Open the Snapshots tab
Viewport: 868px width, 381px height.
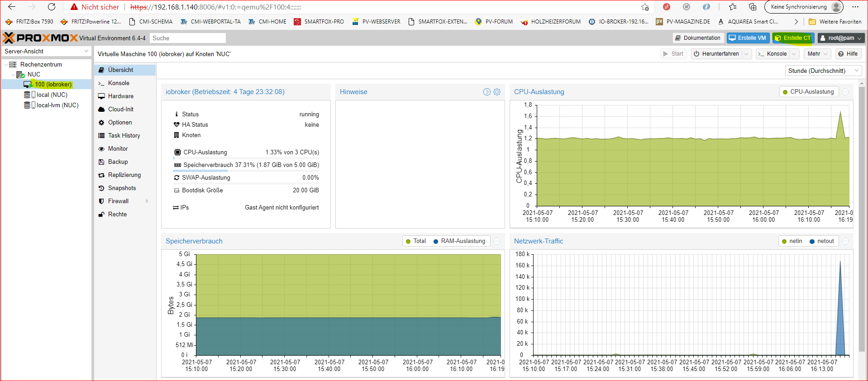click(x=125, y=188)
